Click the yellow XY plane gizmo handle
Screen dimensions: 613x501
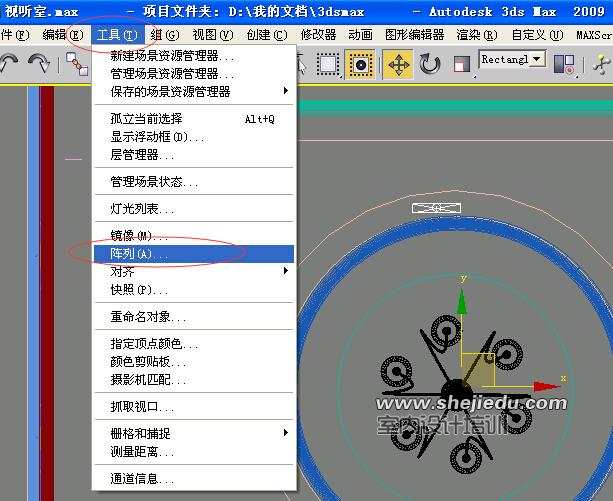[479, 369]
